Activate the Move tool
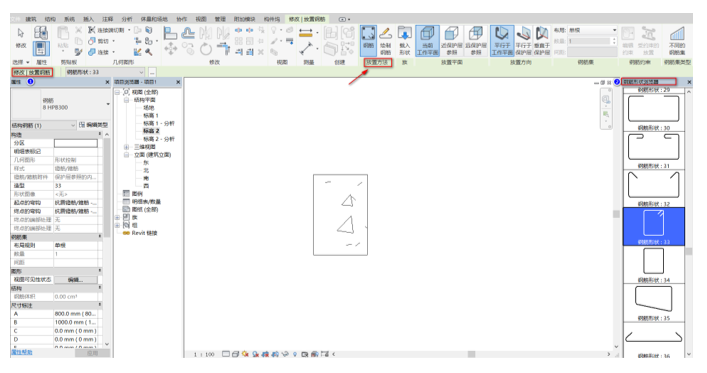 (x=170, y=49)
